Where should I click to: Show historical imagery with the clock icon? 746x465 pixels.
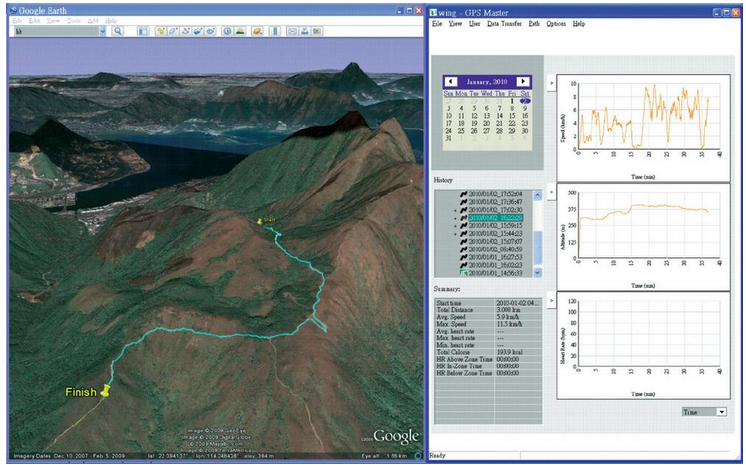pyautogui.click(x=227, y=31)
